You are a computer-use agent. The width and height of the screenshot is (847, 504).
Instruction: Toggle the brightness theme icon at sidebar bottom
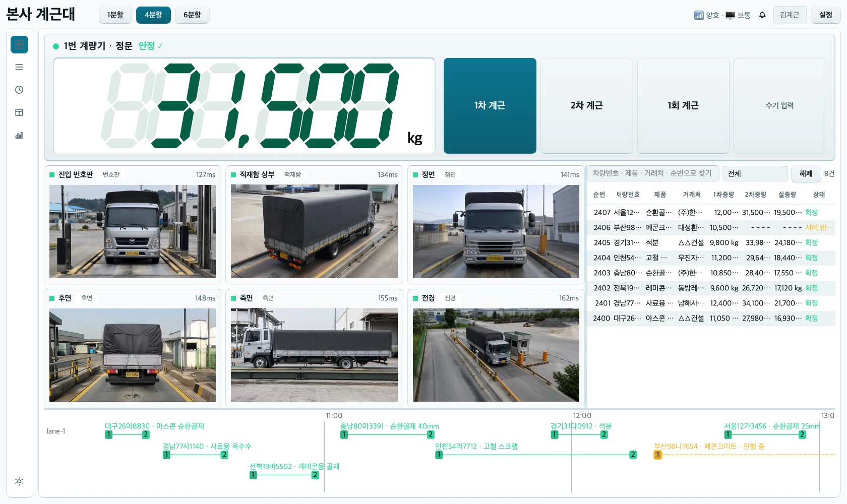19,481
